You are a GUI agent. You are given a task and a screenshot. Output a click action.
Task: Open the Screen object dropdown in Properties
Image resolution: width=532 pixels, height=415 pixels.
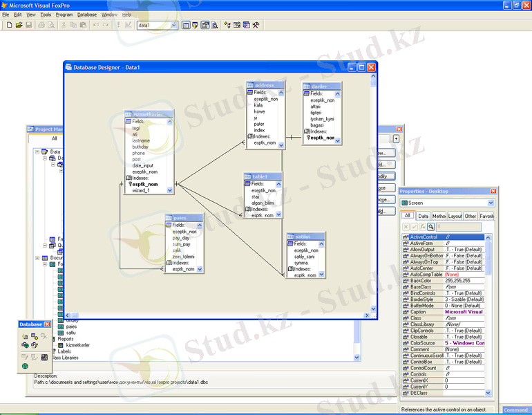[x=491, y=203]
